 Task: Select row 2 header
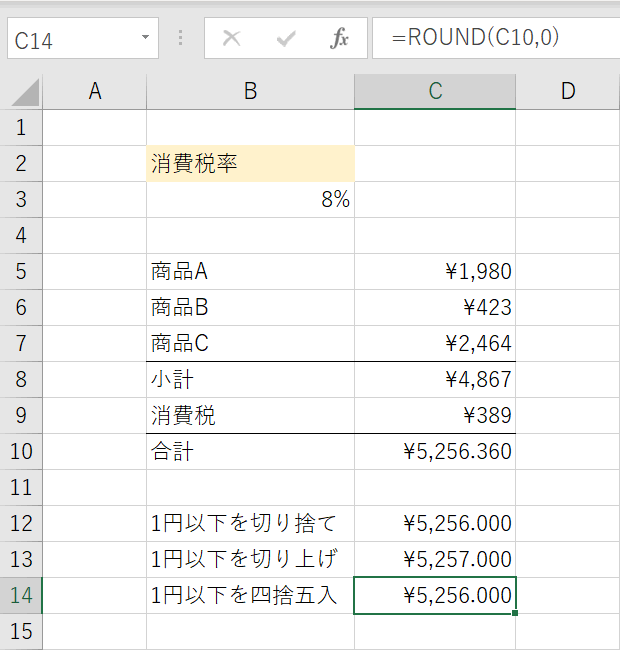[21, 164]
